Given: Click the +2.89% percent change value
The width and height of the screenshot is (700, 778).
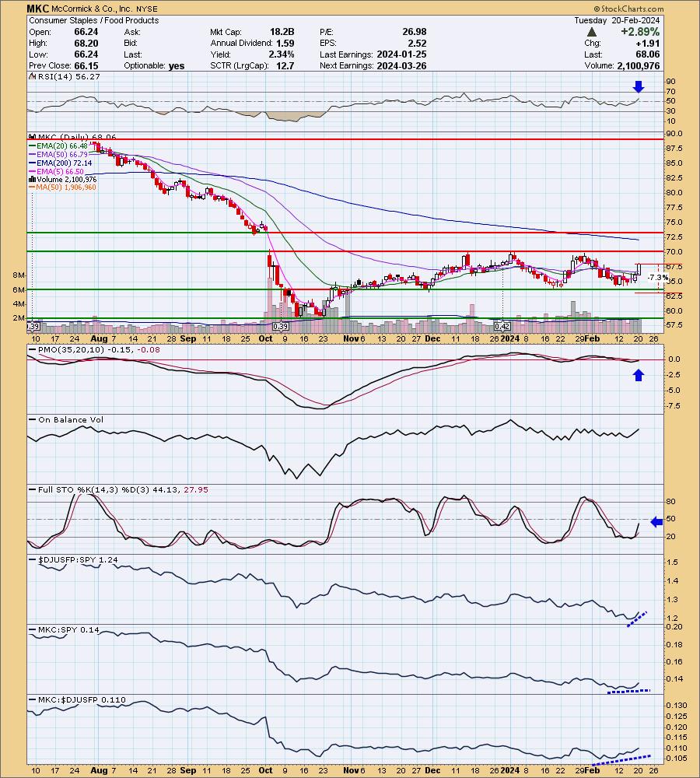Looking at the screenshot, I should click(640, 32).
